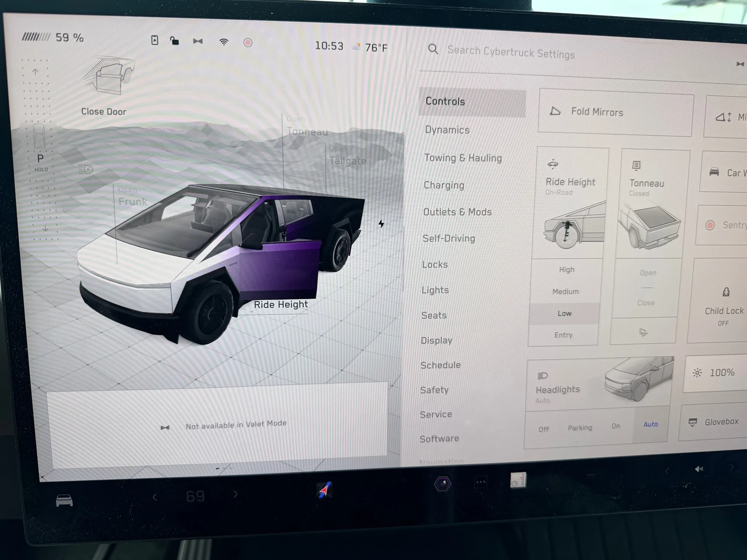Viewport: 747px width, 560px height.
Task: Open Safety settings
Action: [434, 390]
